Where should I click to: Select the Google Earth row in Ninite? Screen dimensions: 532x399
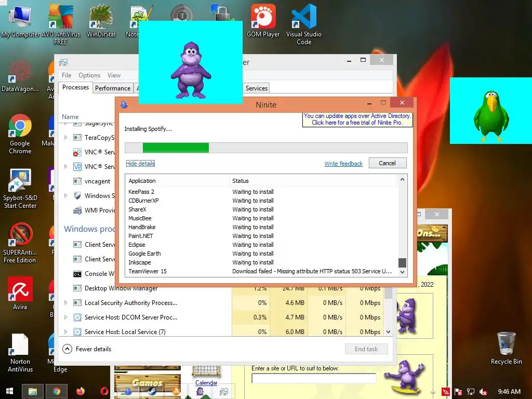[x=261, y=254]
